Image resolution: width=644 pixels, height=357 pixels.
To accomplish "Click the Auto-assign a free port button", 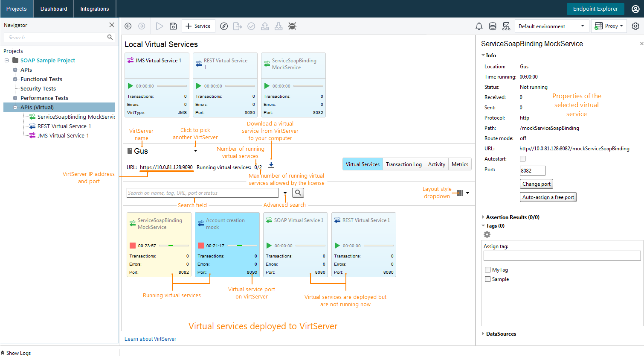I will pos(548,197).
